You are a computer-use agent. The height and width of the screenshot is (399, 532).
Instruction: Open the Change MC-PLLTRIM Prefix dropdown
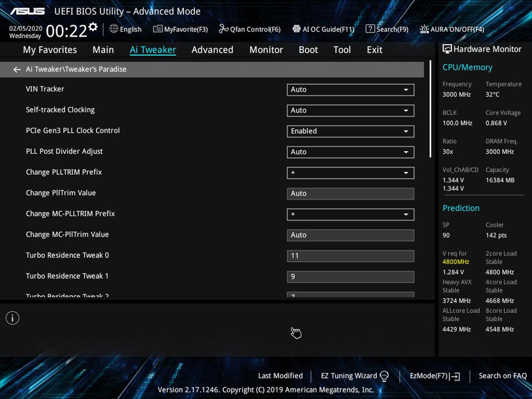pyautogui.click(x=350, y=214)
